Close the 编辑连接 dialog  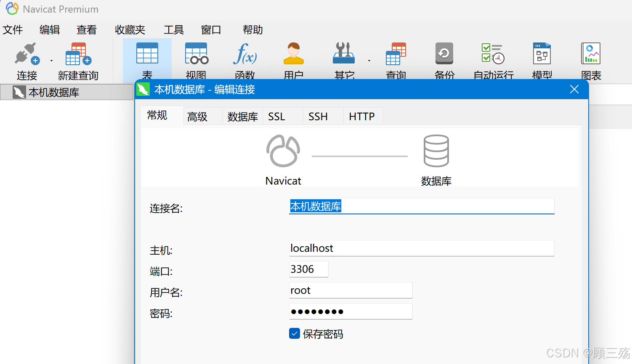(x=574, y=89)
